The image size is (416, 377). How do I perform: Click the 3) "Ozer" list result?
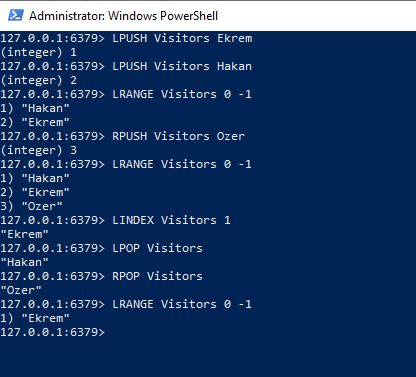click(x=31, y=206)
